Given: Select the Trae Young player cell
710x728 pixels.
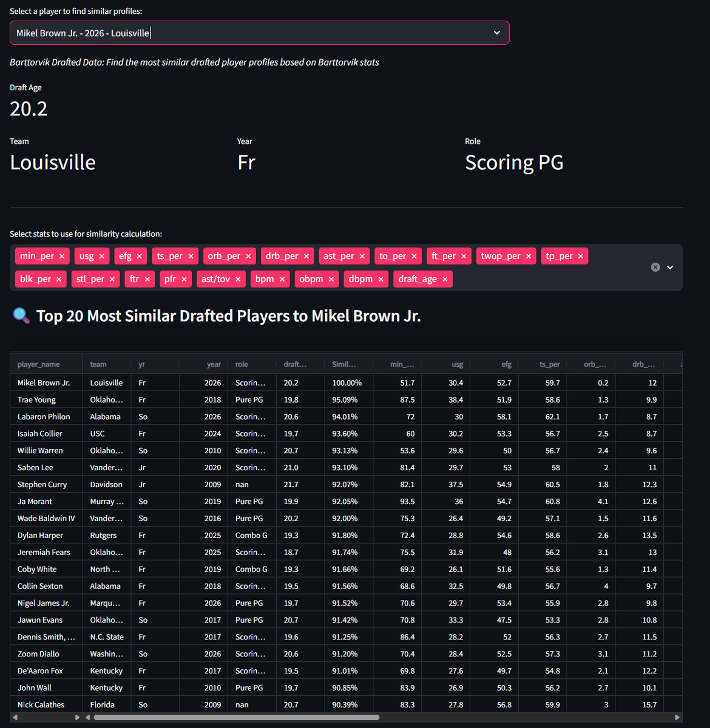Looking at the screenshot, I should (46, 400).
